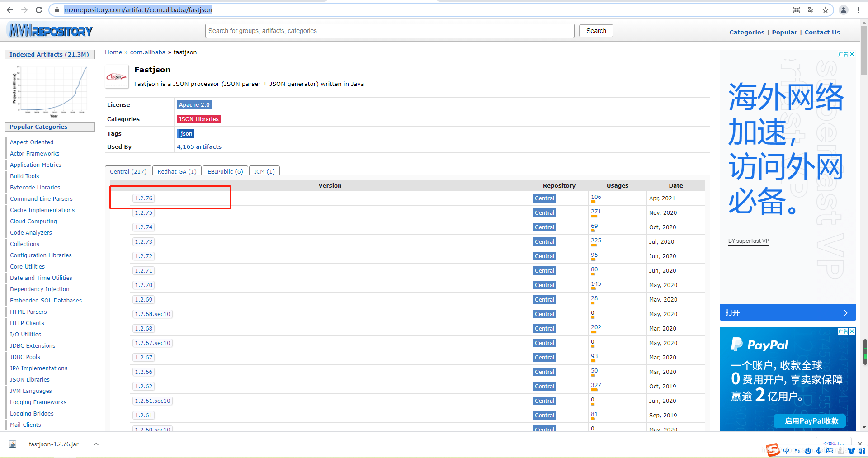The height and width of the screenshot is (458, 868).
Task: Open Sogou toolbox grid icon
Action: click(863, 451)
